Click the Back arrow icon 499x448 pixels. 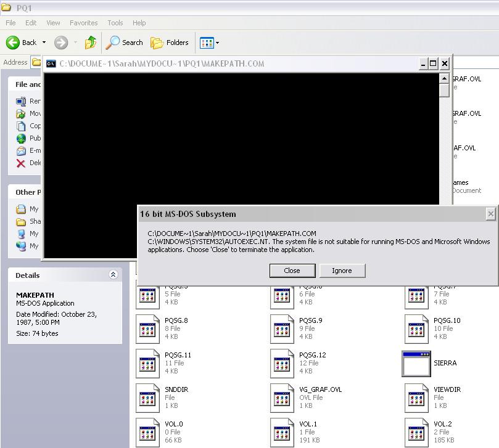[14, 43]
